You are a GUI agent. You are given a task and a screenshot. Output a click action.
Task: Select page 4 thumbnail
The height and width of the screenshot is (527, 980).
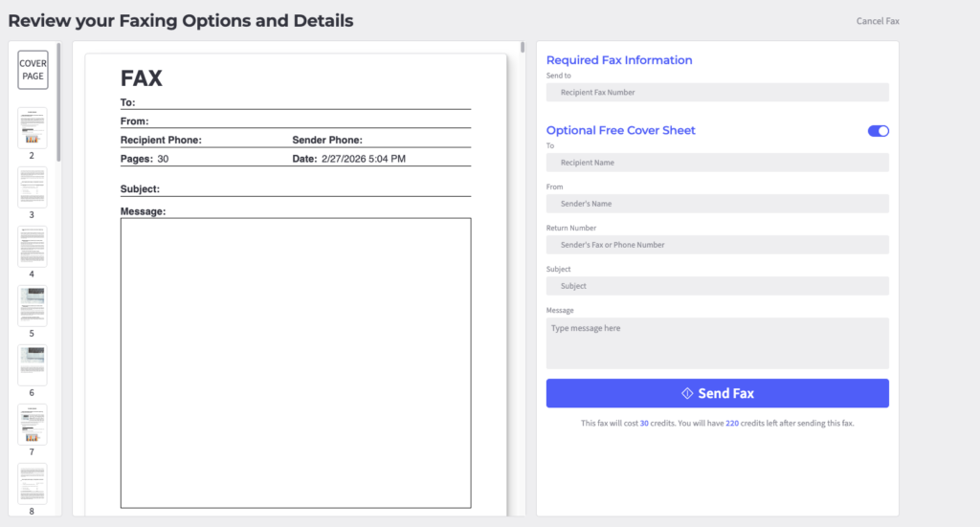[x=33, y=247]
